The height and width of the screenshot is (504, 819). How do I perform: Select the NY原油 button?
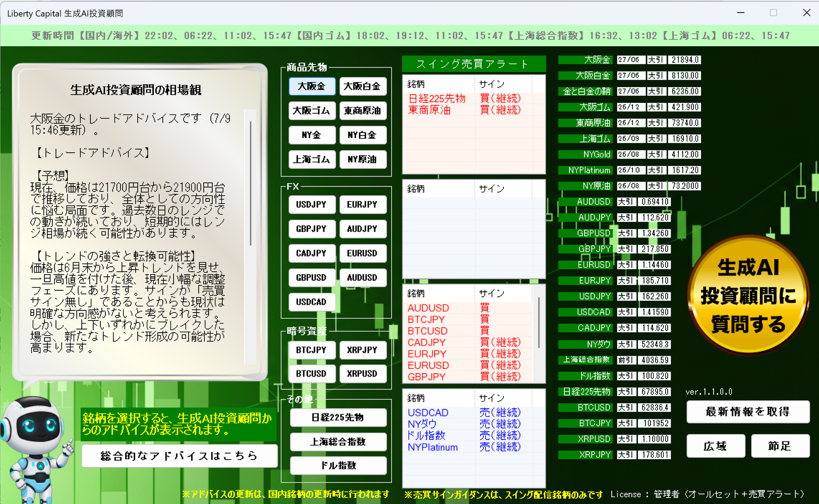point(363,159)
